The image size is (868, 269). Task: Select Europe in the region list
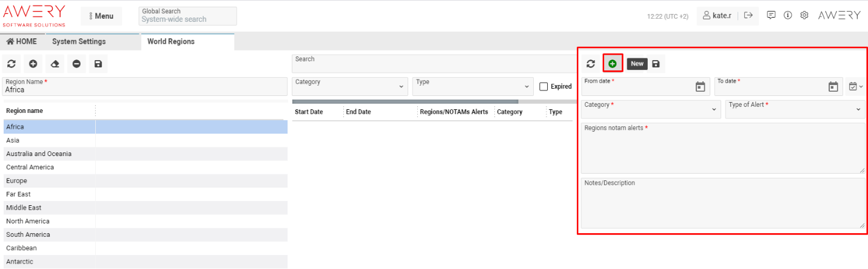tap(16, 181)
